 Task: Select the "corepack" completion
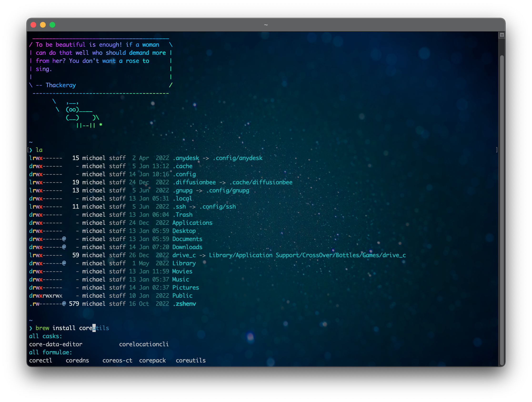click(152, 361)
